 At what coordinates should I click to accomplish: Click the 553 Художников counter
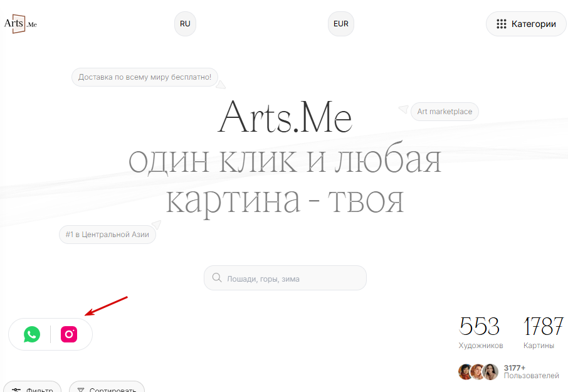[x=480, y=332]
